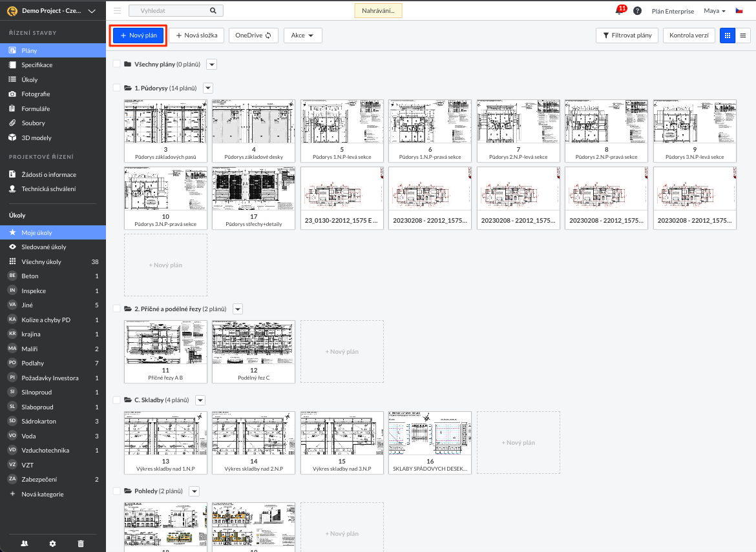Check the Všechny plány folder checkbox

(117, 64)
